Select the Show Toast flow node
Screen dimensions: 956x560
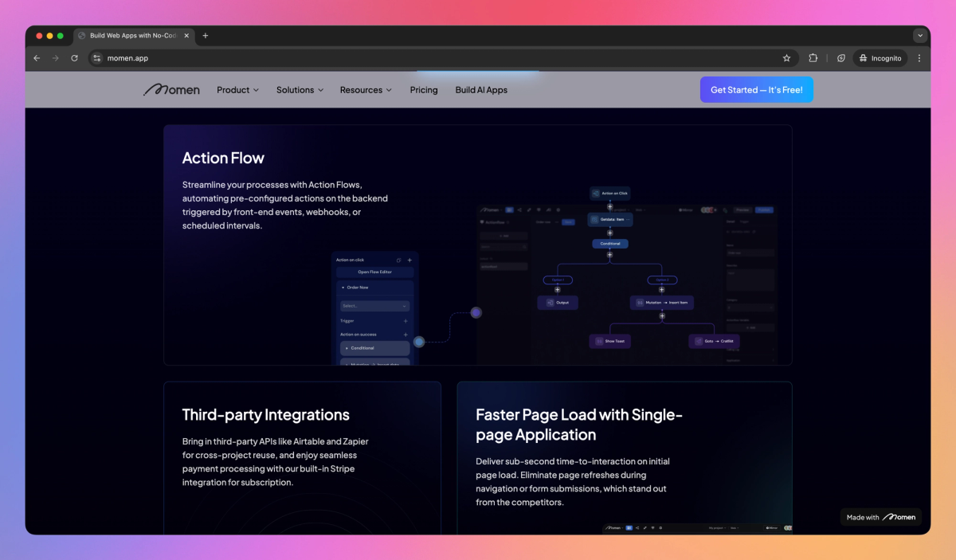pyautogui.click(x=610, y=341)
